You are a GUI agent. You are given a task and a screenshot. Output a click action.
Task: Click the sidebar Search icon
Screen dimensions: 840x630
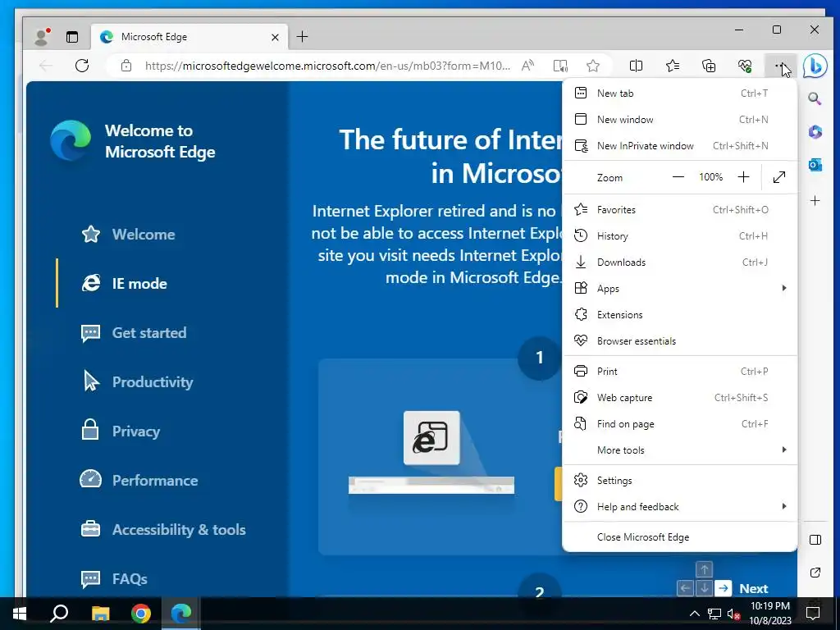point(815,98)
